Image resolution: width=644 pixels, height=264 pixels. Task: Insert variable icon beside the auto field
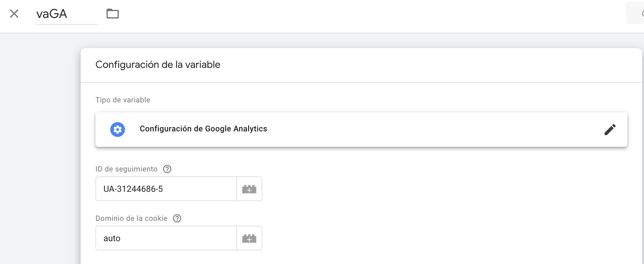click(249, 238)
